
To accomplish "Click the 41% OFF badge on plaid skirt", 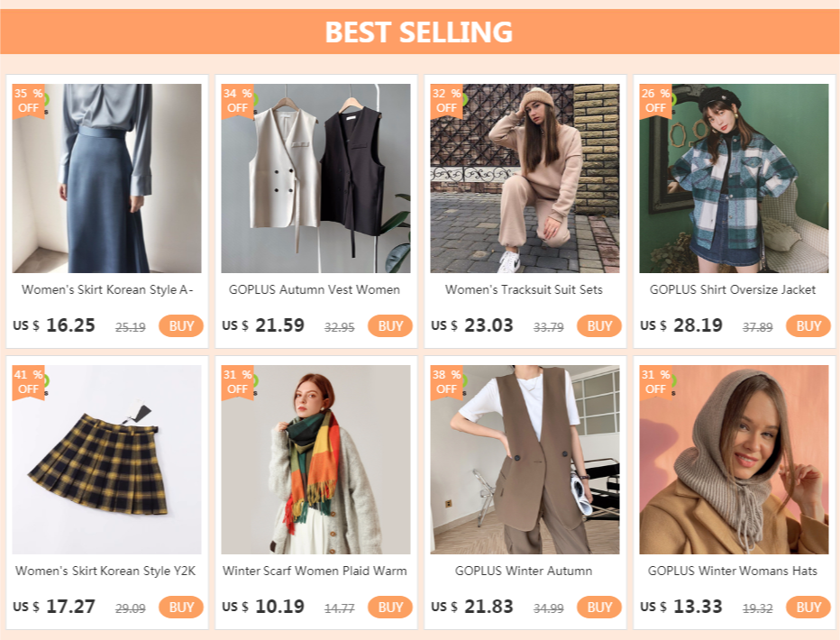I will (x=27, y=381).
